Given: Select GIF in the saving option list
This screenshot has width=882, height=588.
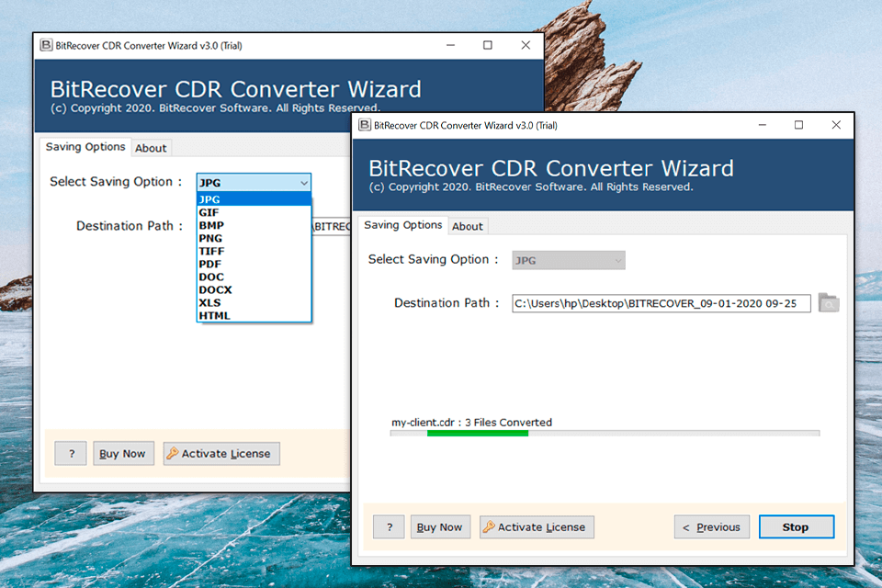Looking at the screenshot, I should click(254, 212).
